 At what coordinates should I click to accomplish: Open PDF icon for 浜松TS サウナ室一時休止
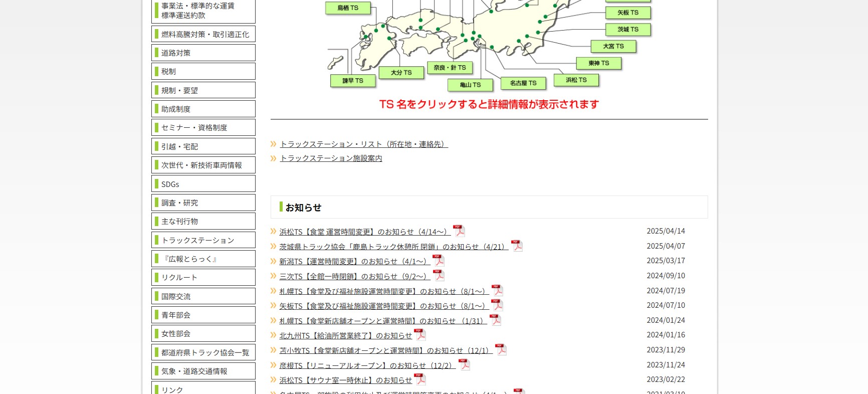pos(420,379)
